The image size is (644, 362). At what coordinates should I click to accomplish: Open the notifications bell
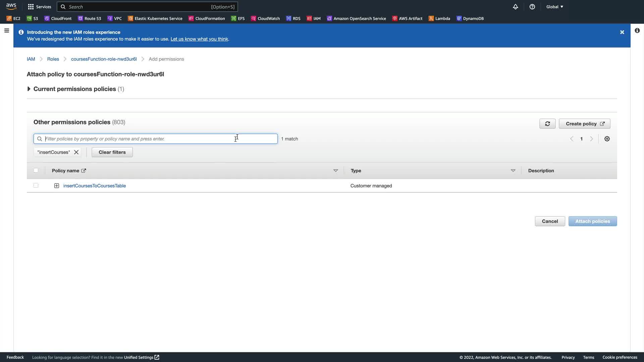pyautogui.click(x=515, y=7)
